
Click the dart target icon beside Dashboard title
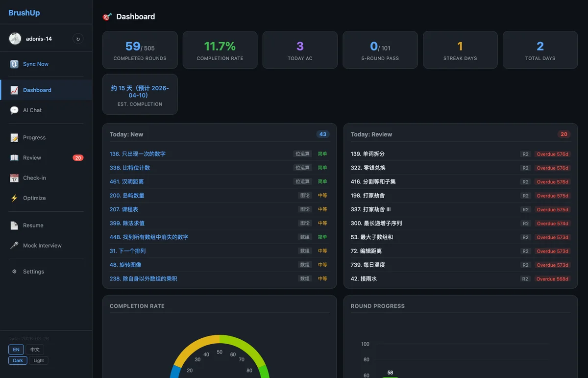click(x=107, y=17)
